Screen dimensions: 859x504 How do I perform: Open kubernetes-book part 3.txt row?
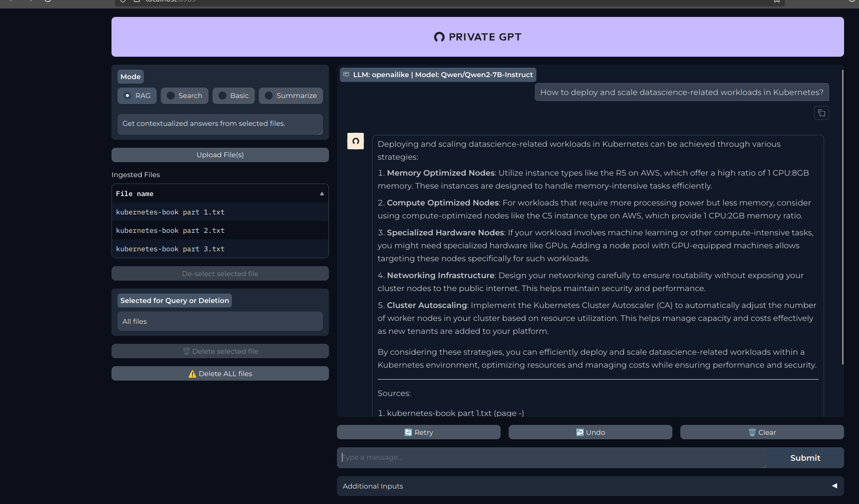[x=170, y=249]
